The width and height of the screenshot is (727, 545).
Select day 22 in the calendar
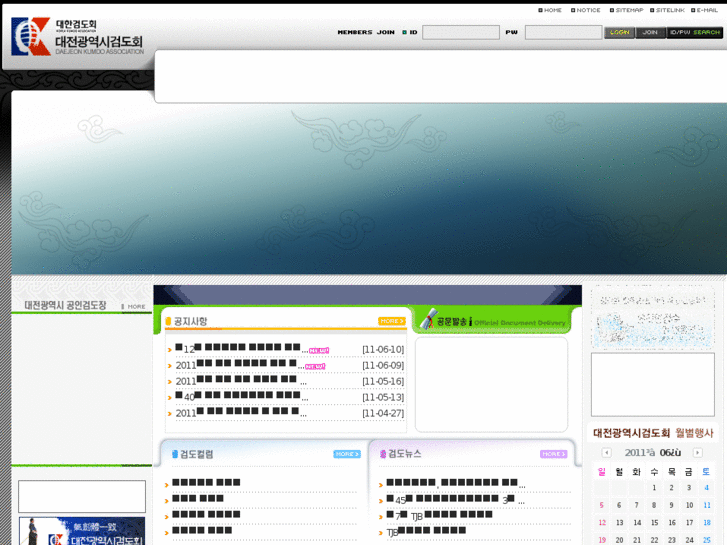pyautogui.click(x=654, y=540)
